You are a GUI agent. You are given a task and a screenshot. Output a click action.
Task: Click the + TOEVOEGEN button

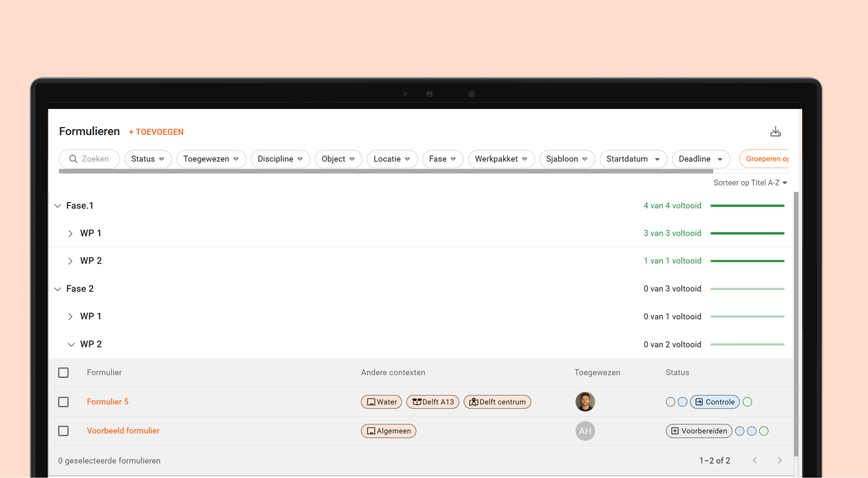pos(156,132)
